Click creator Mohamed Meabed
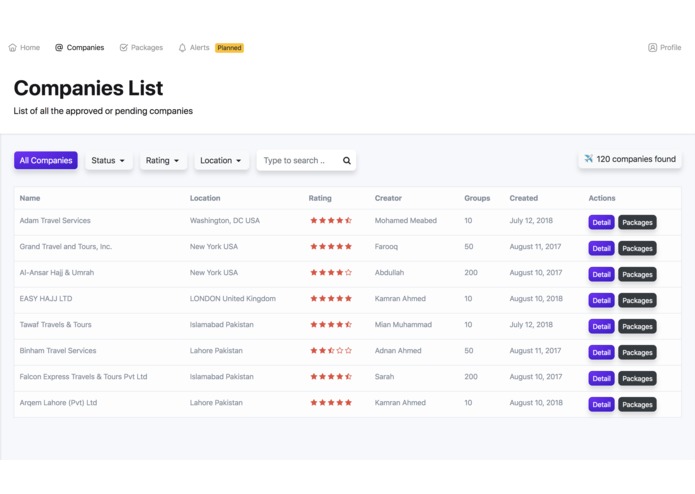This screenshot has width=695, height=494. pyautogui.click(x=406, y=220)
